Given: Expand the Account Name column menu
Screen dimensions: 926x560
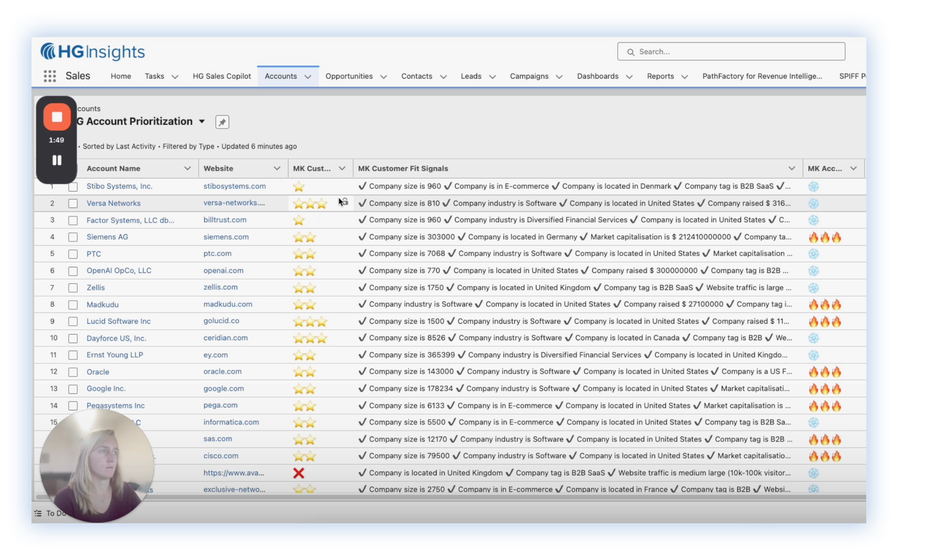Looking at the screenshot, I should click(187, 168).
